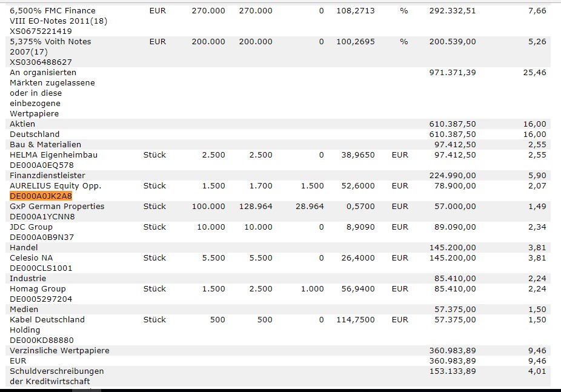This screenshot has height=392, width=561.
Task: Click the "Finanzdienstleister" sector heading
Action: [x=47, y=176]
